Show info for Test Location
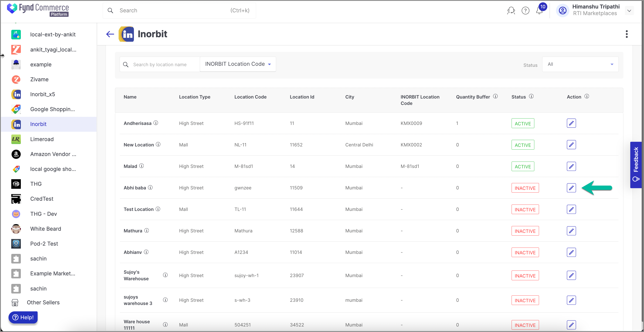 click(158, 209)
